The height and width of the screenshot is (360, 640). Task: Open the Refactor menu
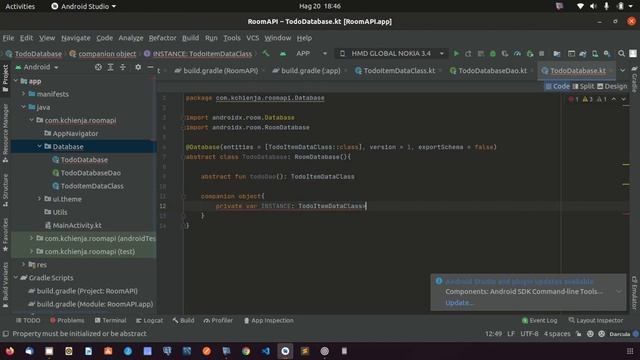162,38
